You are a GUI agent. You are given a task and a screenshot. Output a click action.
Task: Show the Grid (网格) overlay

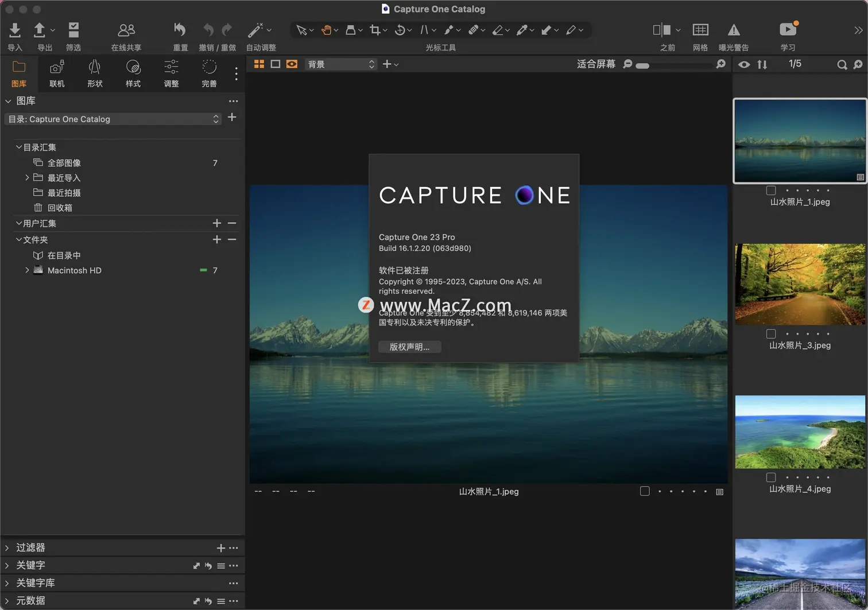(700, 30)
